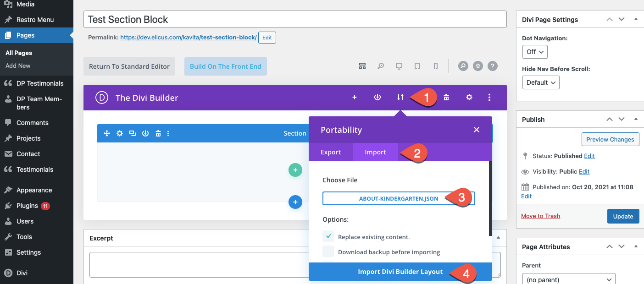The height and width of the screenshot is (284, 644).
Task: Add a new element with the purple plus icon
Action: pyautogui.click(x=355, y=97)
